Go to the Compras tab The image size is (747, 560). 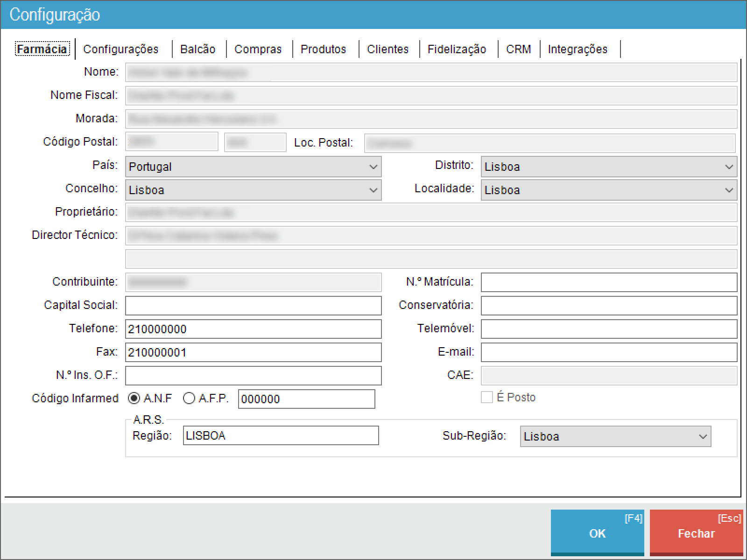(258, 49)
